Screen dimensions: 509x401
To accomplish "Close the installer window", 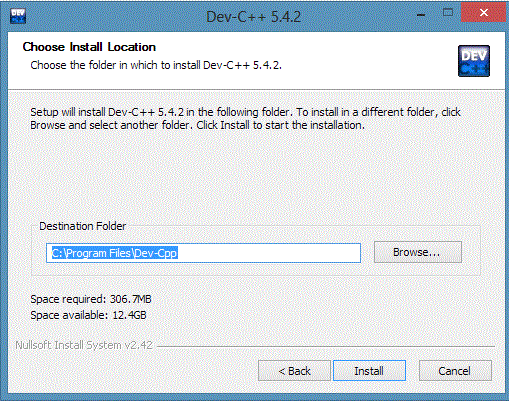I will pos(483,13).
